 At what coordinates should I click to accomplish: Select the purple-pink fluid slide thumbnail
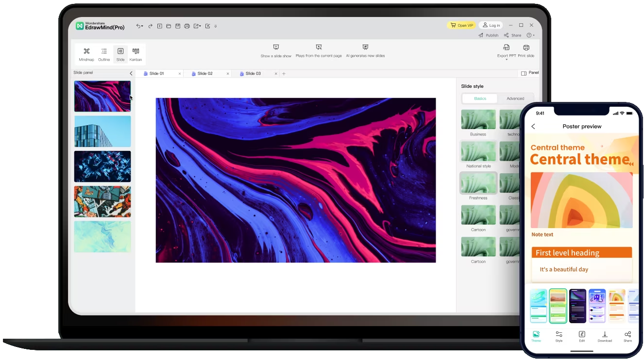coord(102,96)
